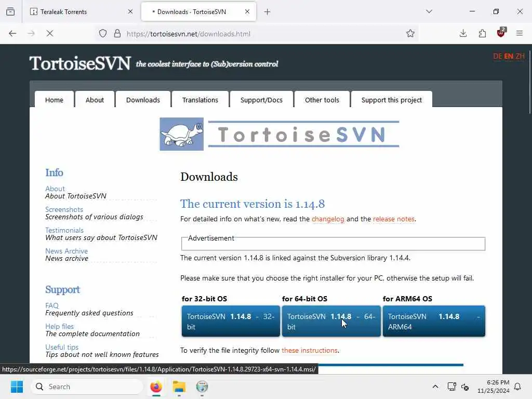The width and height of the screenshot is (532, 399).
Task: Open the FAQ sidebar link
Action: (x=52, y=305)
